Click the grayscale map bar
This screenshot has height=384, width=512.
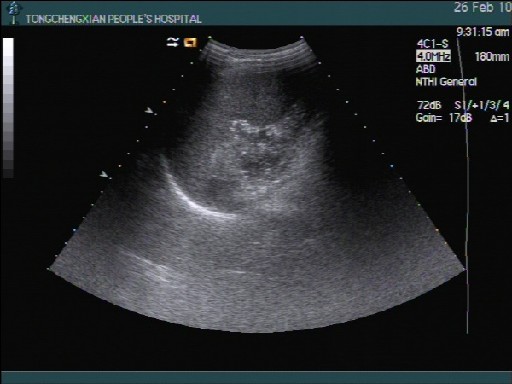(8, 107)
